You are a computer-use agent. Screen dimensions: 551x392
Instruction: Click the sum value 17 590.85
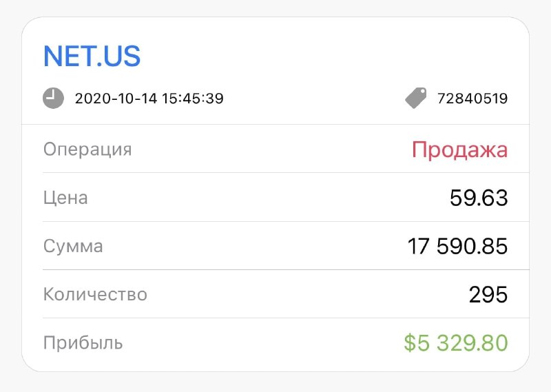[x=457, y=246]
